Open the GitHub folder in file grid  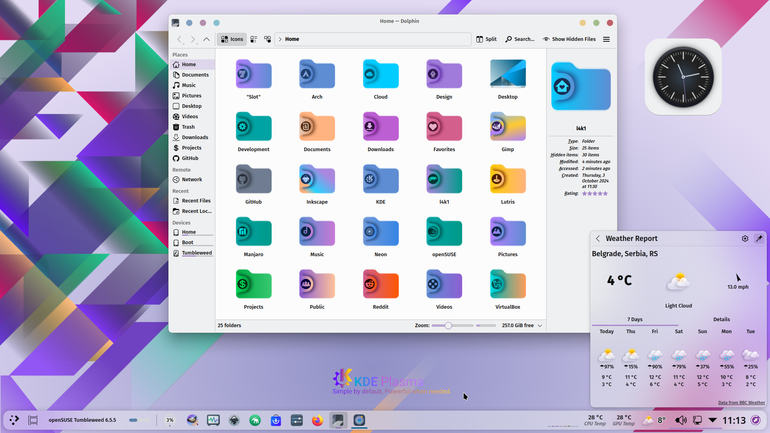[x=253, y=179]
